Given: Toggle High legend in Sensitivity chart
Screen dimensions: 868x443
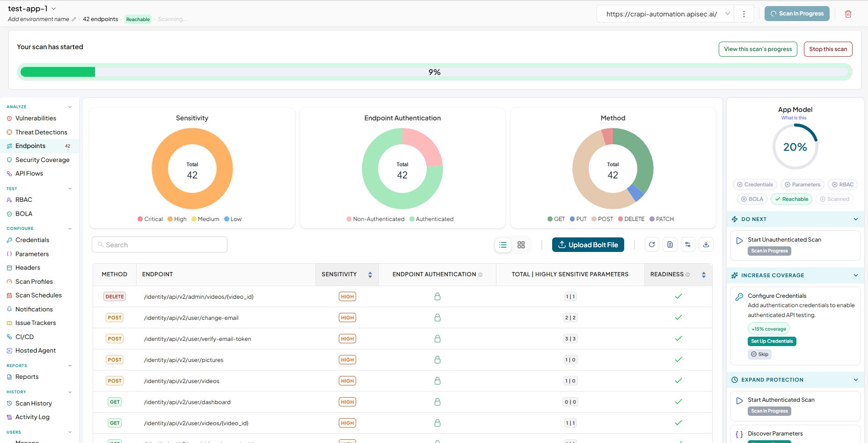Looking at the screenshot, I should point(177,219).
